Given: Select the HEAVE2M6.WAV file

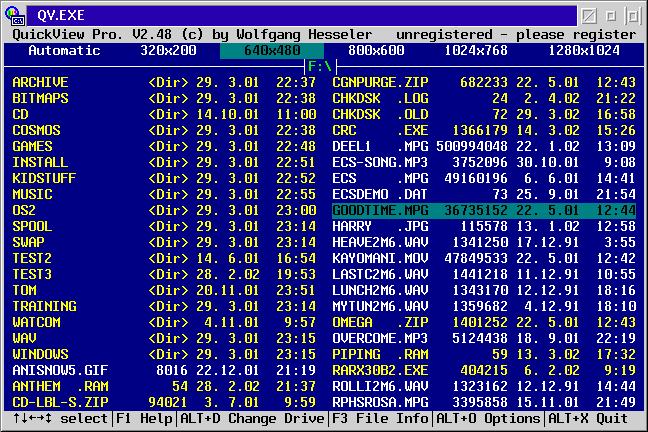Looking at the screenshot, I should point(484,242).
